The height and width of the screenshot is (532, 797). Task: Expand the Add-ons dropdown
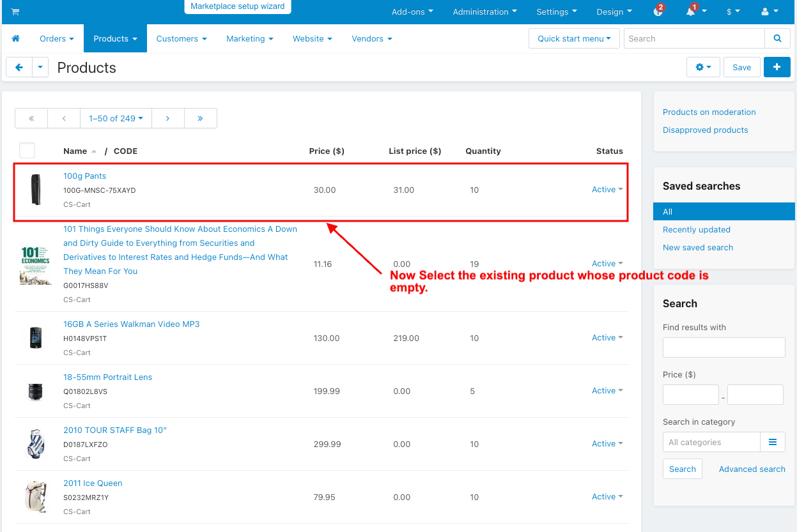pos(412,11)
